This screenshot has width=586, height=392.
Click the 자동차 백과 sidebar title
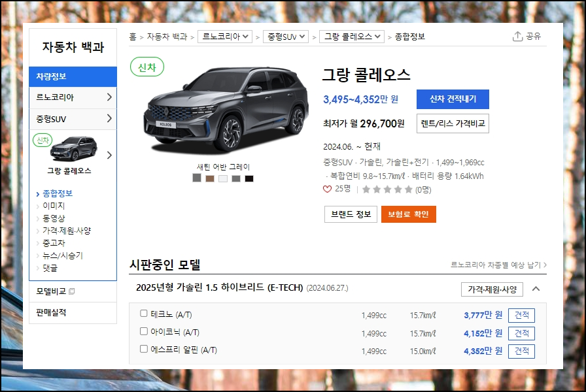pyautogui.click(x=73, y=48)
